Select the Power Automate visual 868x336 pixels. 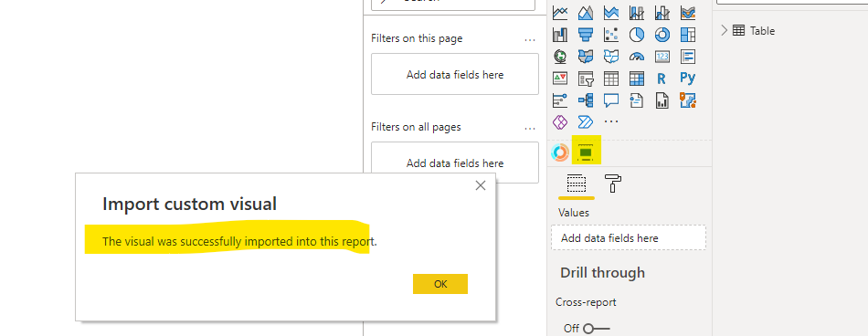tap(585, 121)
